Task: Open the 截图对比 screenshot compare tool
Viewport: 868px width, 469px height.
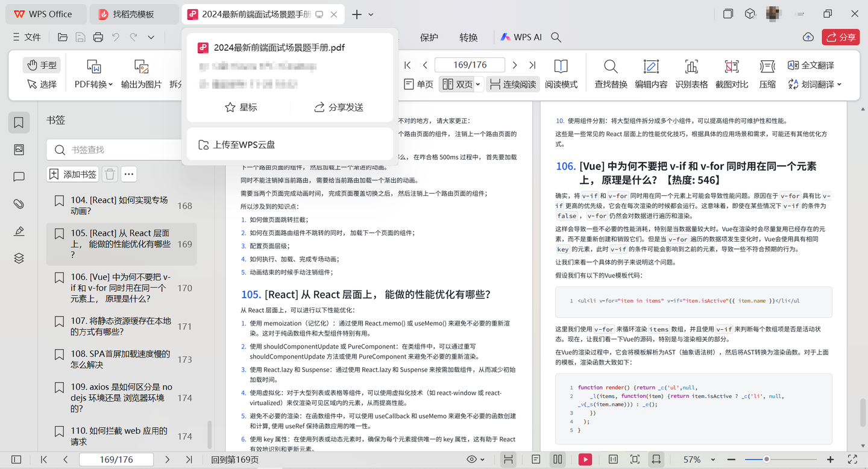Action: pos(731,74)
